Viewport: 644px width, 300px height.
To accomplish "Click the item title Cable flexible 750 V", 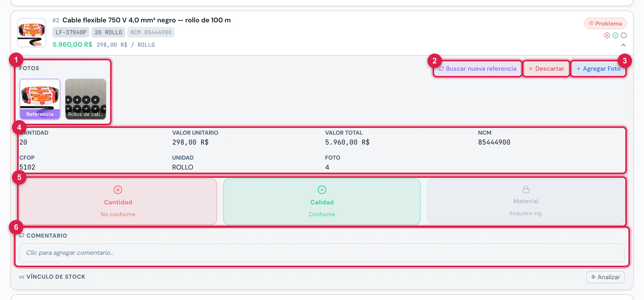I will click(x=146, y=20).
